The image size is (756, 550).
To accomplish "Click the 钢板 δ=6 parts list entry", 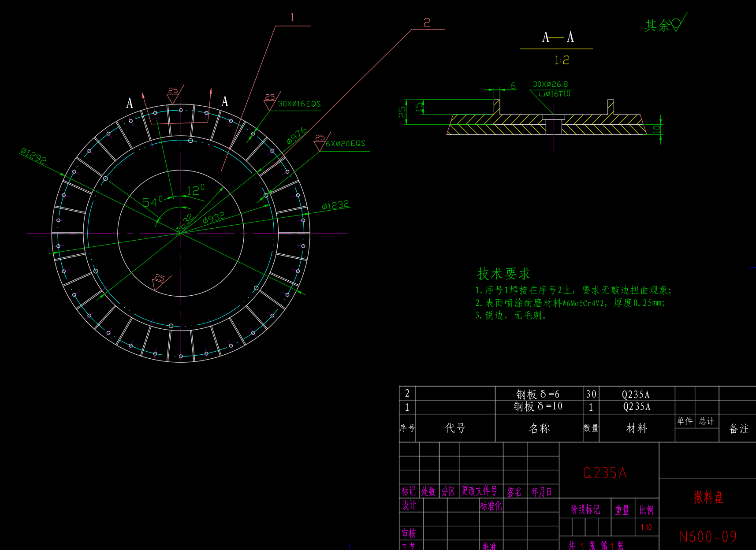I will tap(538, 394).
